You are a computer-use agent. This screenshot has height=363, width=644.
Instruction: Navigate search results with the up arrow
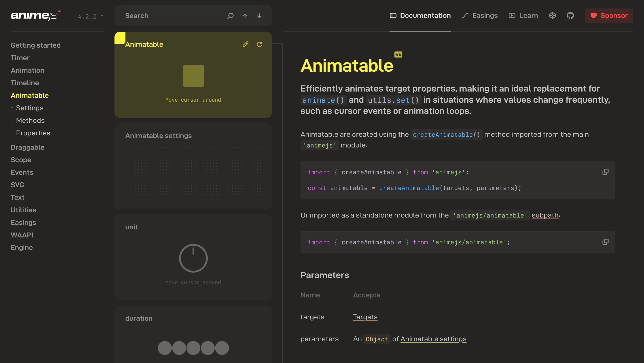tap(245, 16)
